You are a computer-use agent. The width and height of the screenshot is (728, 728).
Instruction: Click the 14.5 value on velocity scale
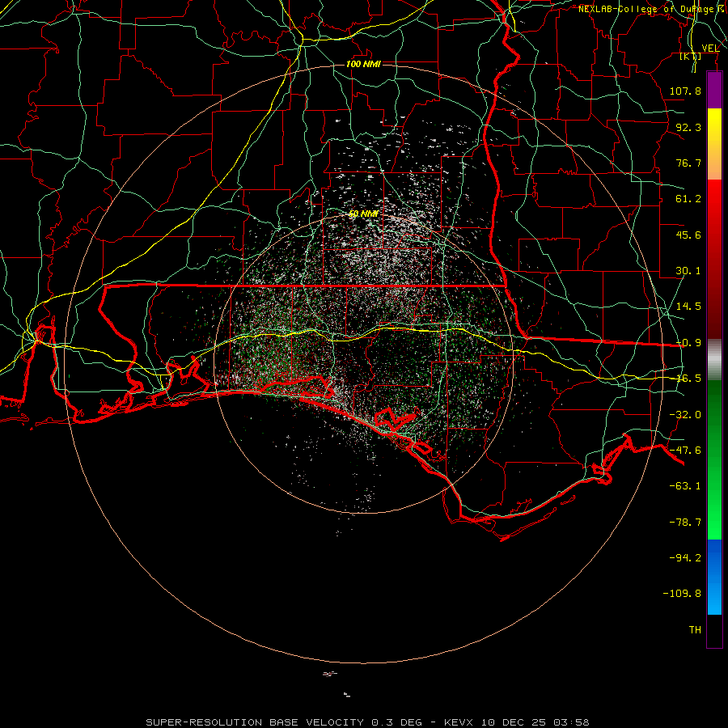click(x=688, y=307)
